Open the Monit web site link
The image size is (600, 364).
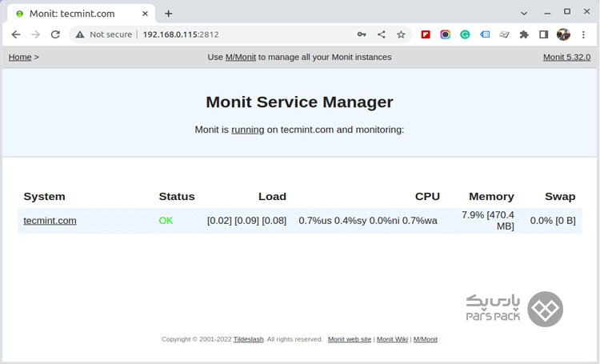350,339
